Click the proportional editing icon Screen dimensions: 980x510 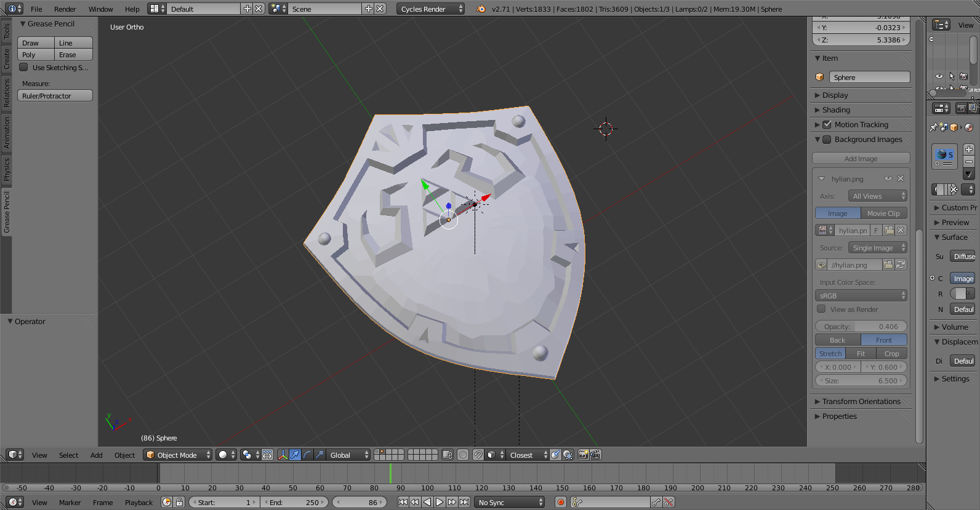pyautogui.click(x=463, y=455)
